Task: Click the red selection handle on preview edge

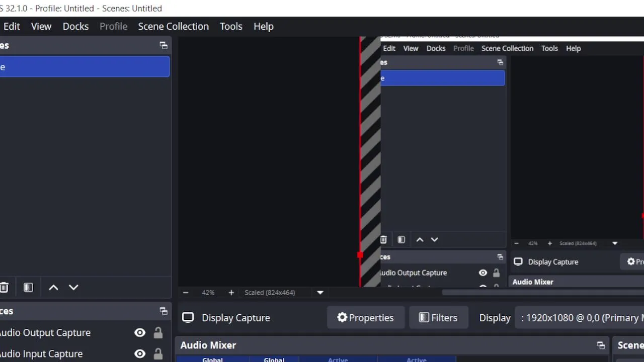Action: point(360,255)
